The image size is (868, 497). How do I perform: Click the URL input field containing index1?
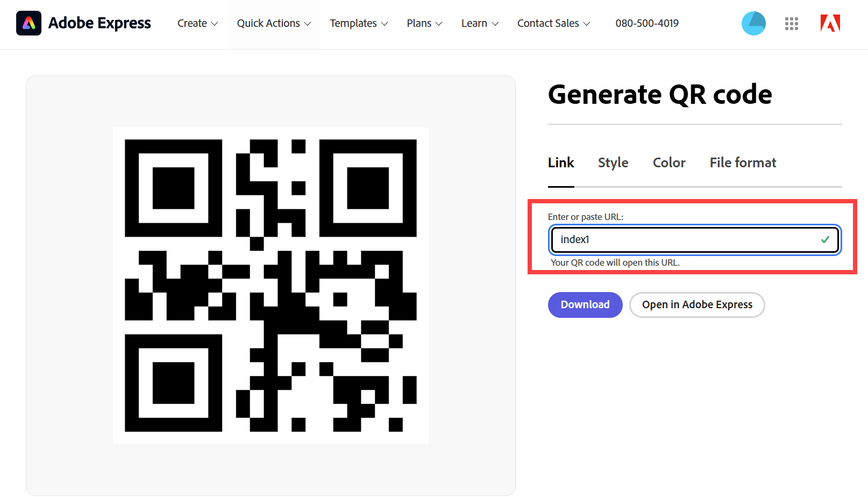pos(694,240)
